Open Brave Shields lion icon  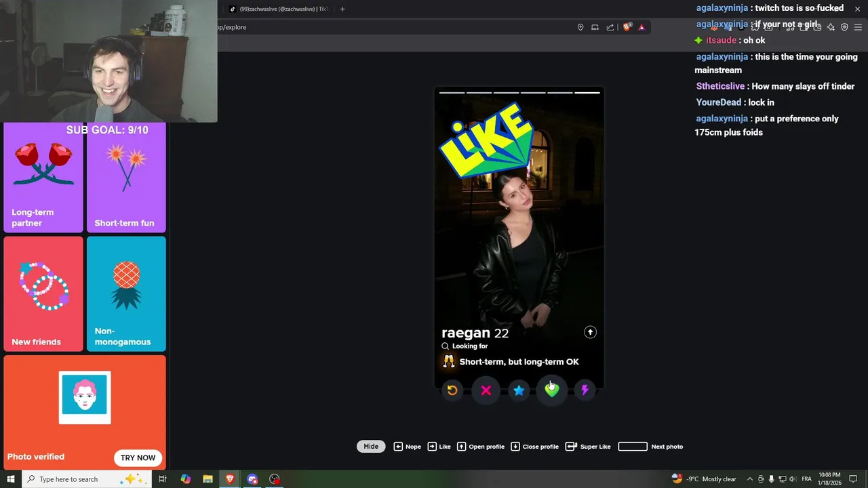click(627, 27)
